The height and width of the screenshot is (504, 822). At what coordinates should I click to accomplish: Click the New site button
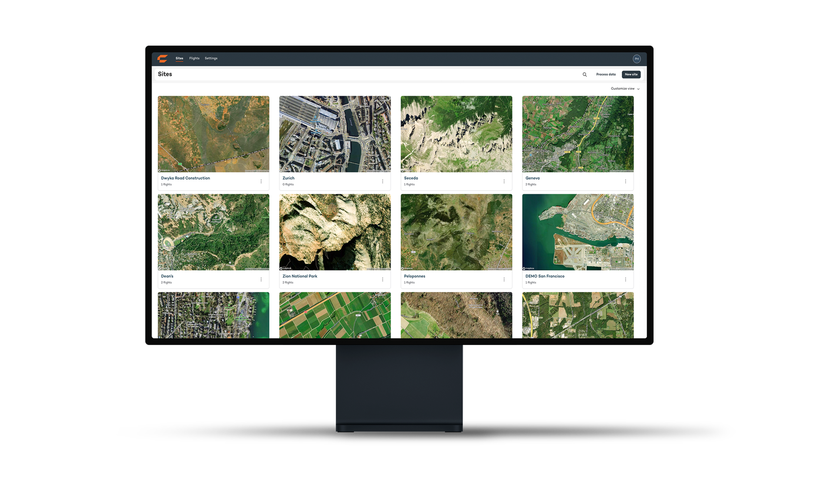(x=631, y=75)
